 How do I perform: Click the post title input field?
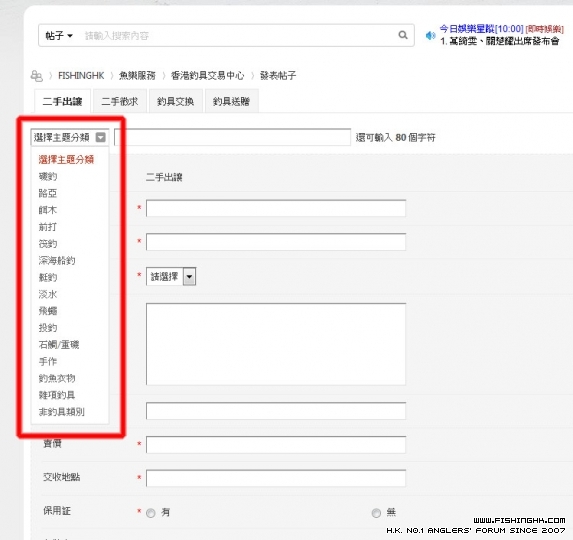click(232, 137)
